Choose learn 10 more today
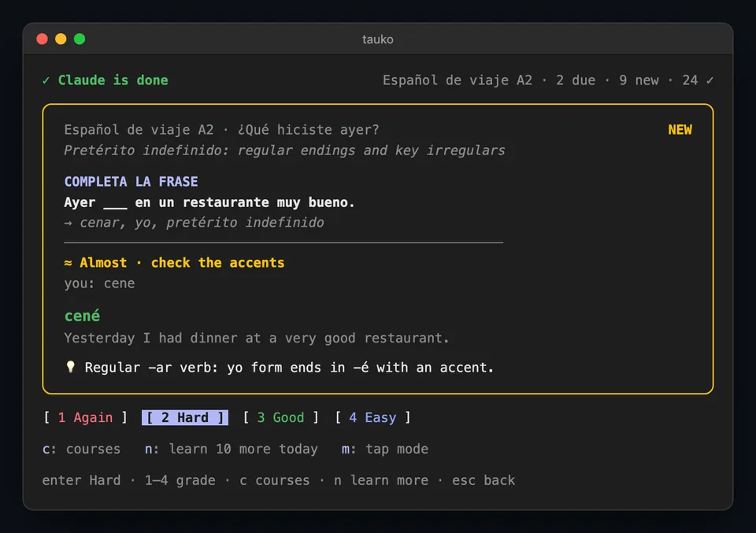Image resolution: width=756 pixels, height=533 pixels. (x=232, y=449)
